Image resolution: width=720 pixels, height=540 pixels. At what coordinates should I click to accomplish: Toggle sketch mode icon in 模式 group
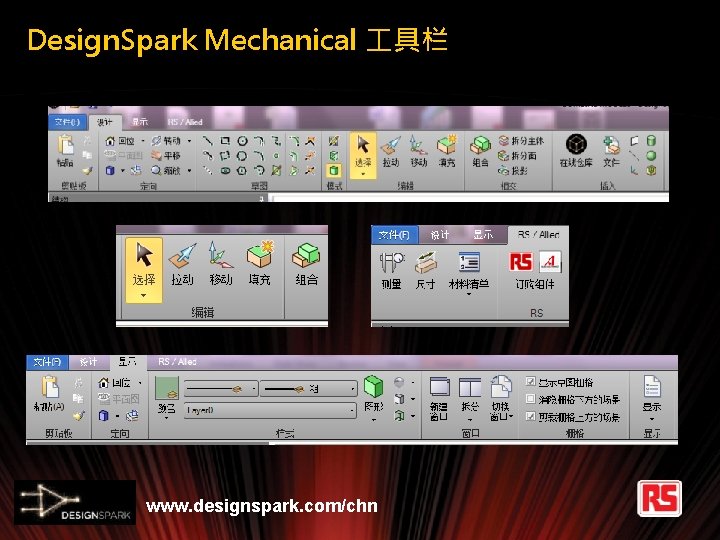[334, 141]
